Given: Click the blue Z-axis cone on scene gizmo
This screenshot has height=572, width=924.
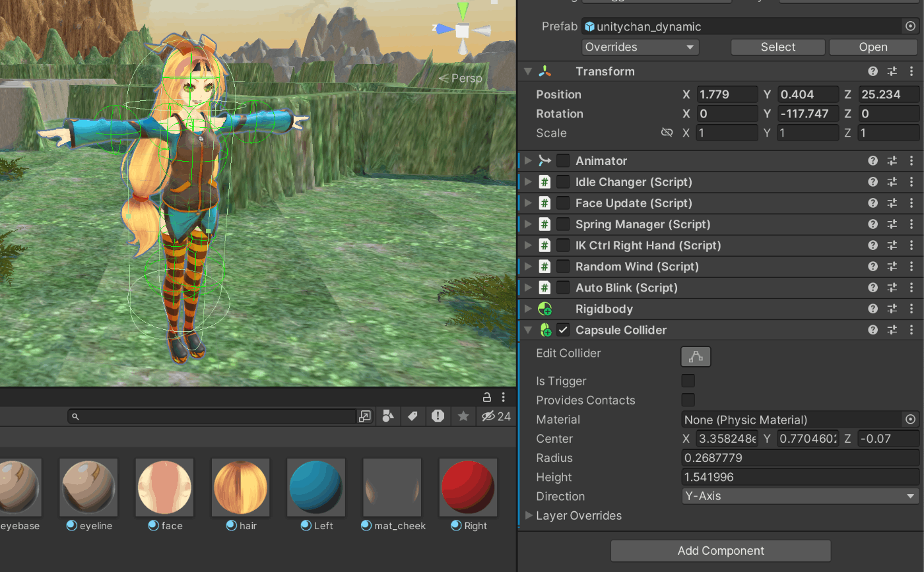Looking at the screenshot, I should (x=444, y=29).
